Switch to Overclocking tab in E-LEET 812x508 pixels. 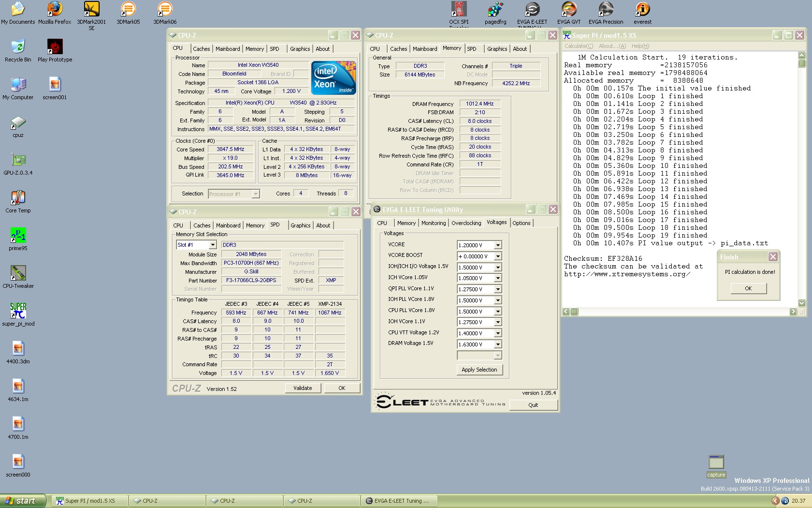tap(466, 223)
